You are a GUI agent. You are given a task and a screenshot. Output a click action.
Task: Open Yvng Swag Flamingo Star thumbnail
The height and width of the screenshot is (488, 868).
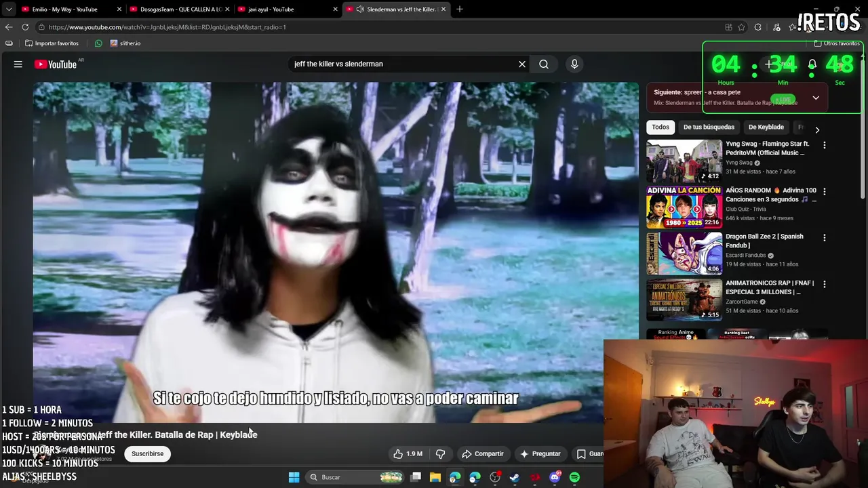(684, 161)
